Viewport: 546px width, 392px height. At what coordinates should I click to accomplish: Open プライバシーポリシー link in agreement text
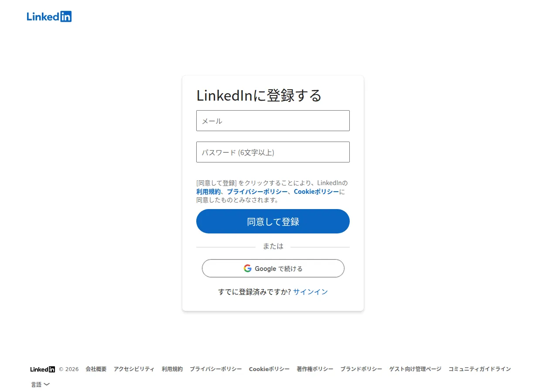[257, 192]
